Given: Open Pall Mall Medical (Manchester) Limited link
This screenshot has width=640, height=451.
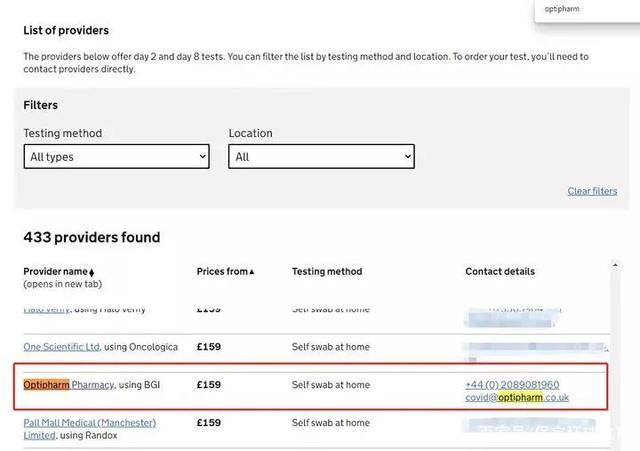Looking at the screenshot, I should 89,429.
